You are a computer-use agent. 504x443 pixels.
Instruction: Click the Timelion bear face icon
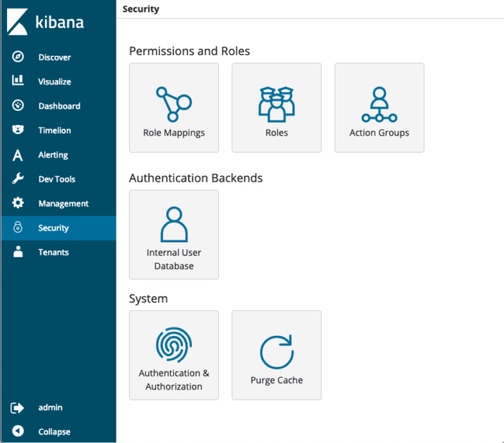point(17,130)
